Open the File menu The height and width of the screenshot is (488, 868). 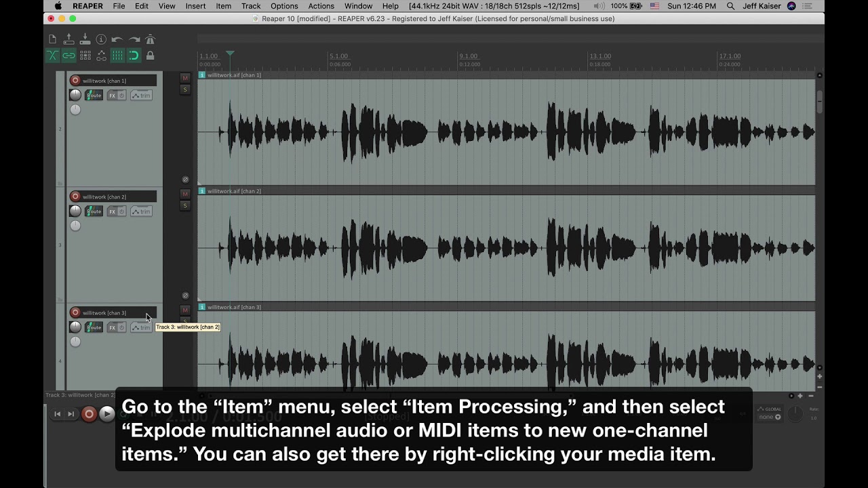point(119,6)
